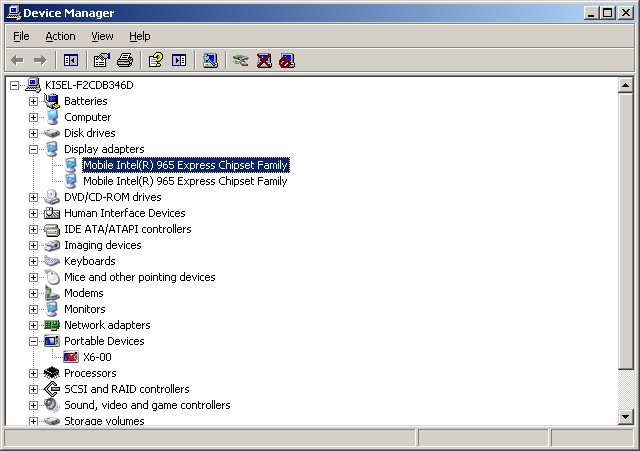Click the Device Manager title bar icon
The width and height of the screenshot is (640, 451).
[13, 13]
